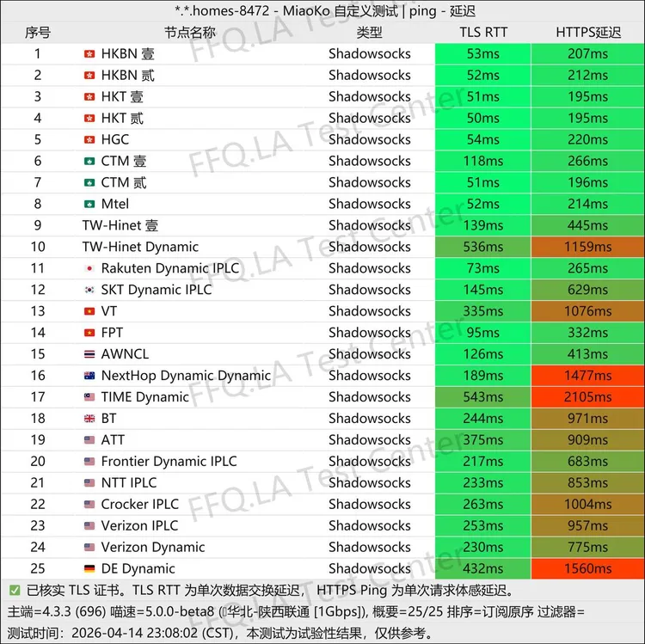Click the Hong Kong flag beside HKBN 壹
The image size is (645, 644).
[x=89, y=54]
